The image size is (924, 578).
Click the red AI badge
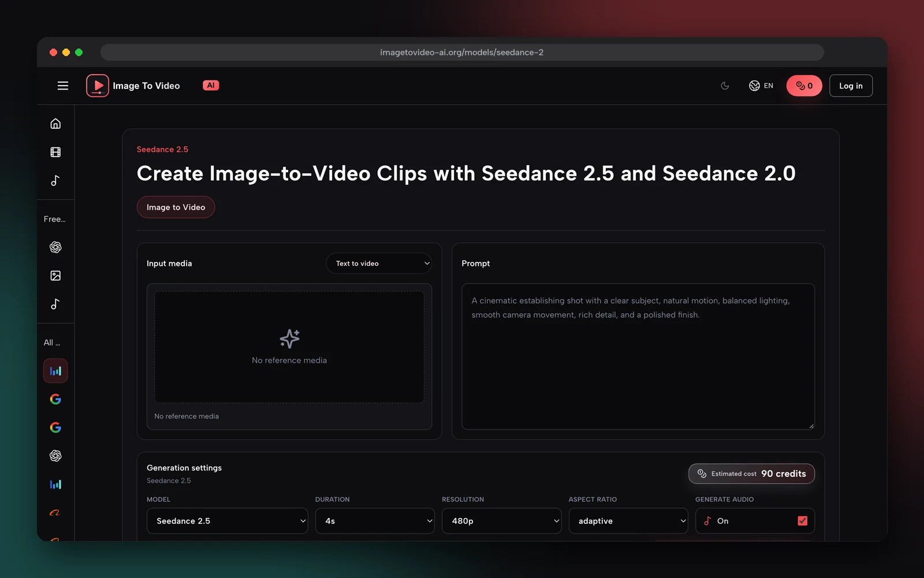pyautogui.click(x=211, y=85)
